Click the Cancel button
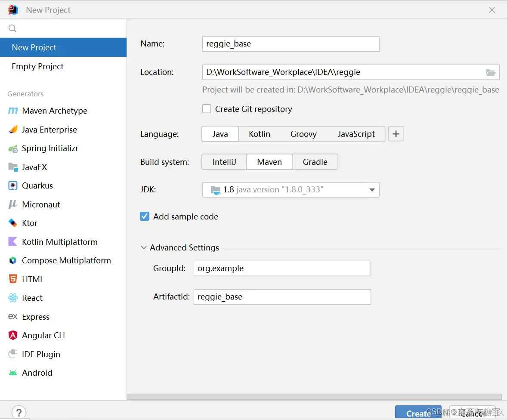 point(473,413)
